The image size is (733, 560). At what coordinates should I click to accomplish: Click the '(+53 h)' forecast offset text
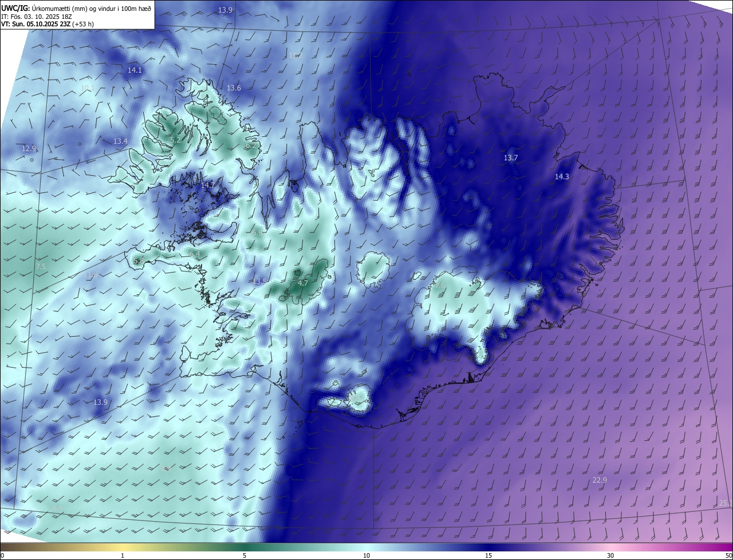click(x=84, y=25)
